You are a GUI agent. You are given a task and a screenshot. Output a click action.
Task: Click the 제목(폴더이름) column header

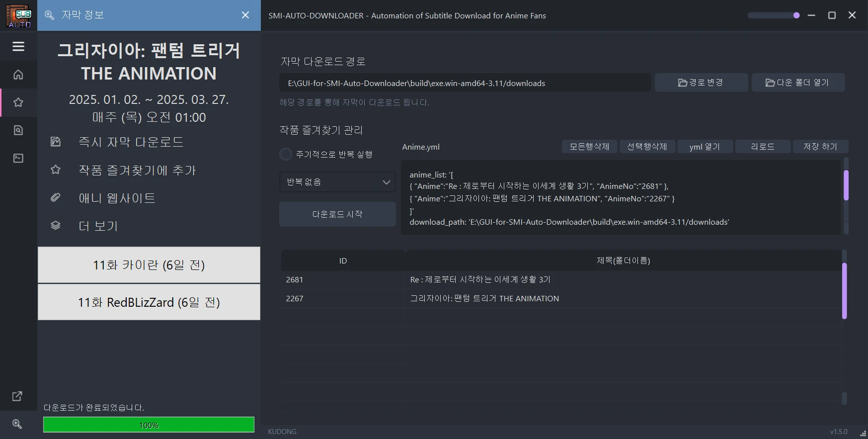[623, 261]
